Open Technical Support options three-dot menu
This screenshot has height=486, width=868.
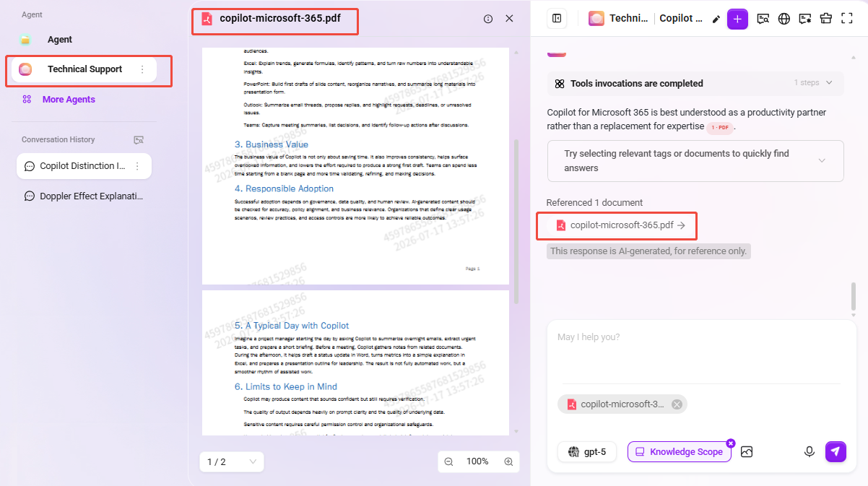(142, 69)
